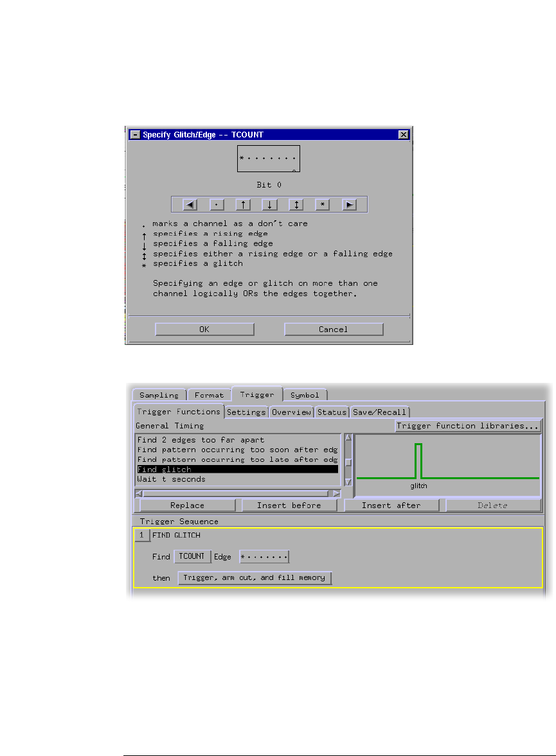Confirm glitch settings with OK
The height and width of the screenshot is (756, 556).
tap(204, 330)
